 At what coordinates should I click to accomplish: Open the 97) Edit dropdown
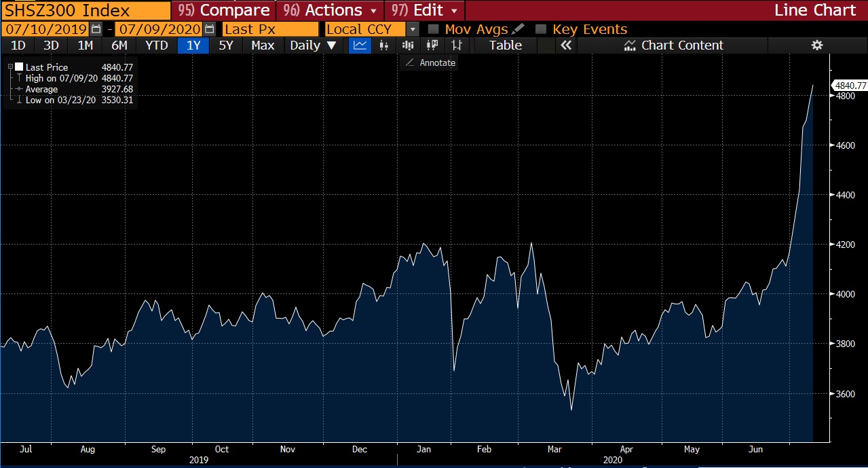(425, 10)
